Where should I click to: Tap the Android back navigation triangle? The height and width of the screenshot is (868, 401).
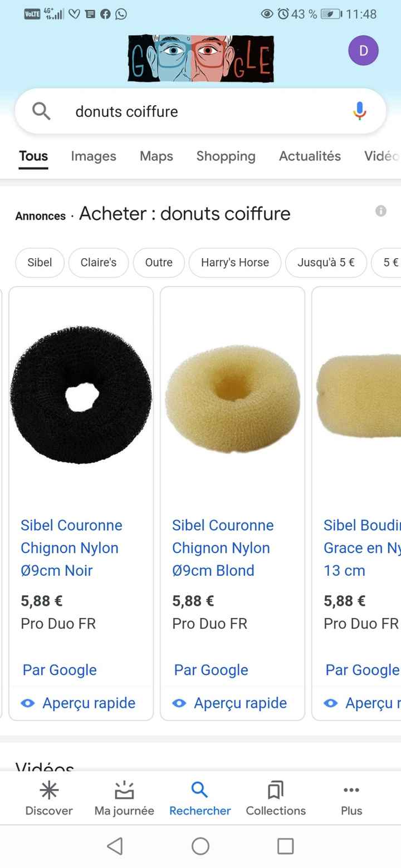point(115,846)
